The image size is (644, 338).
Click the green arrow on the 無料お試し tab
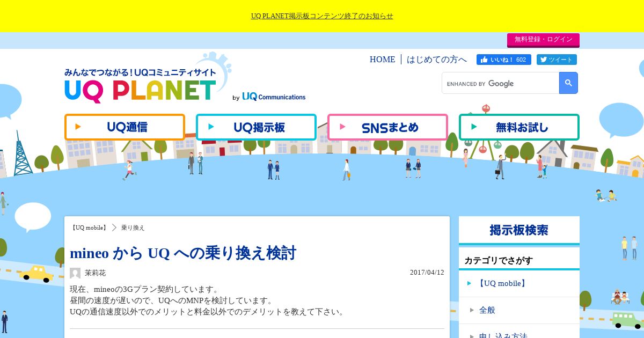click(474, 127)
